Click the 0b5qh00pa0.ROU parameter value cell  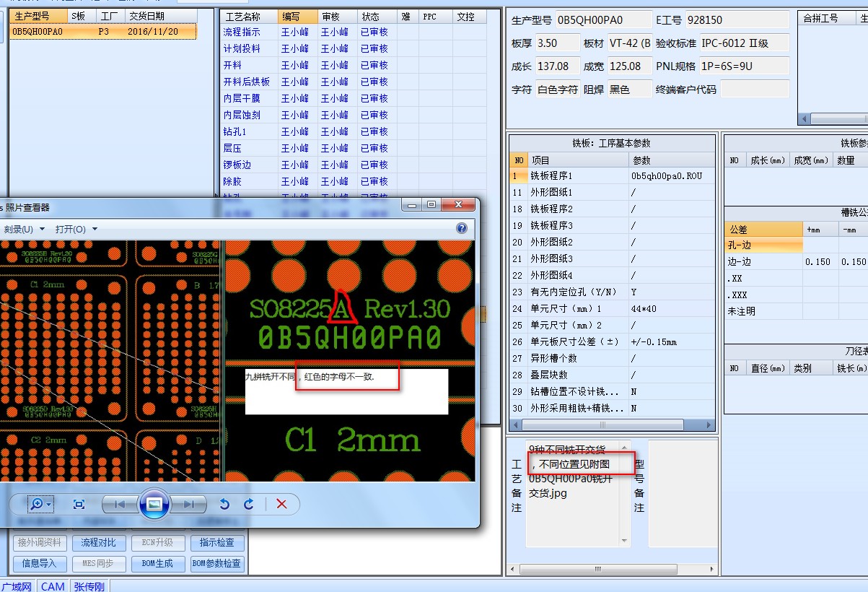pos(672,175)
